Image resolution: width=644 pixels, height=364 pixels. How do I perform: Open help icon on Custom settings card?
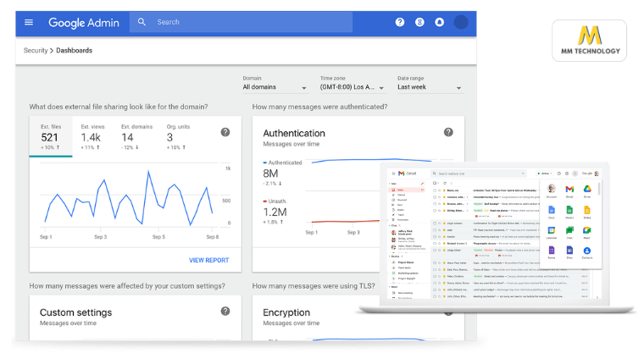click(225, 311)
